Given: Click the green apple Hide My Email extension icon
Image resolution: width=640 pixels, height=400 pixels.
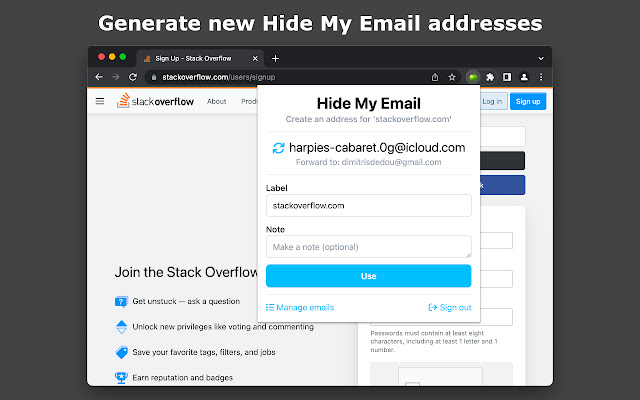Looking at the screenshot, I should coord(473,77).
